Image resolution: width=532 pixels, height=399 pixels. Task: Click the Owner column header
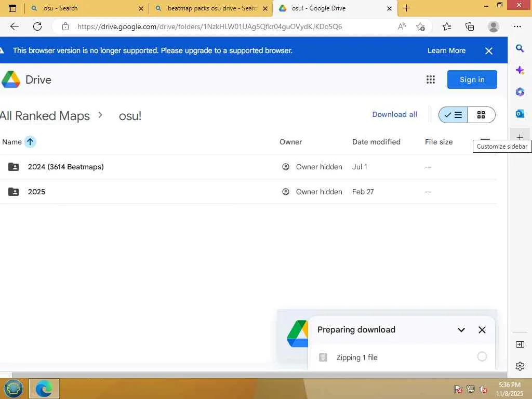[x=290, y=142]
